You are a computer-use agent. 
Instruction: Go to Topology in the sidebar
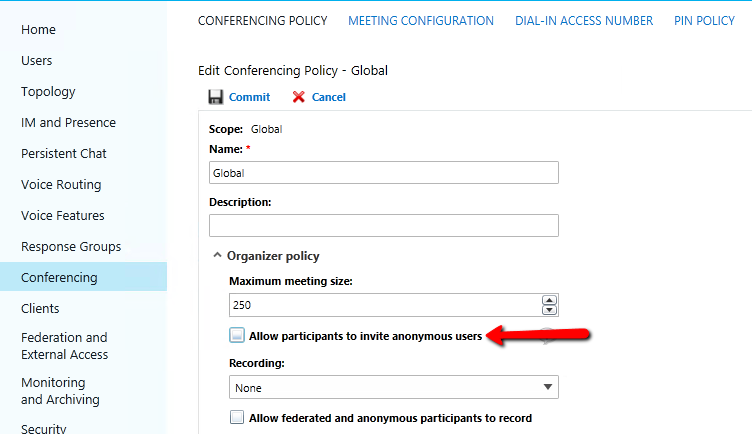click(48, 92)
